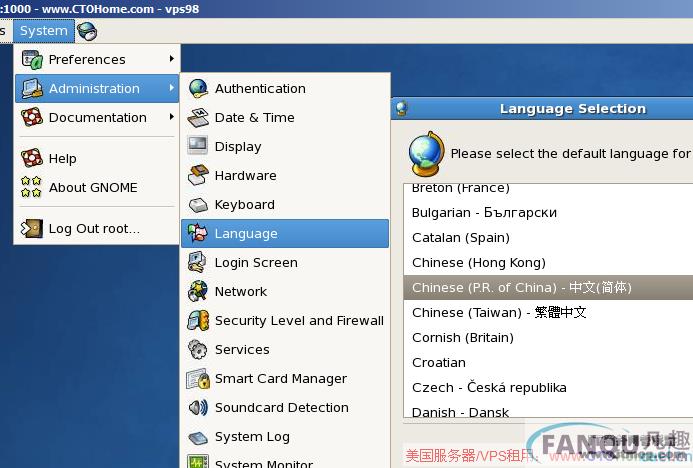The width and height of the screenshot is (693, 468).
Task: Open Login Screen settings entry
Action: pos(285,263)
